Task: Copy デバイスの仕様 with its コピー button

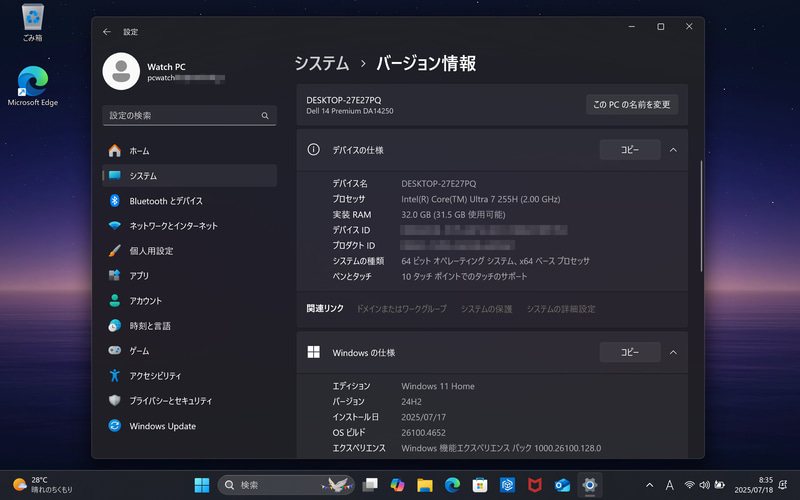Action: (x=630, y=150)
